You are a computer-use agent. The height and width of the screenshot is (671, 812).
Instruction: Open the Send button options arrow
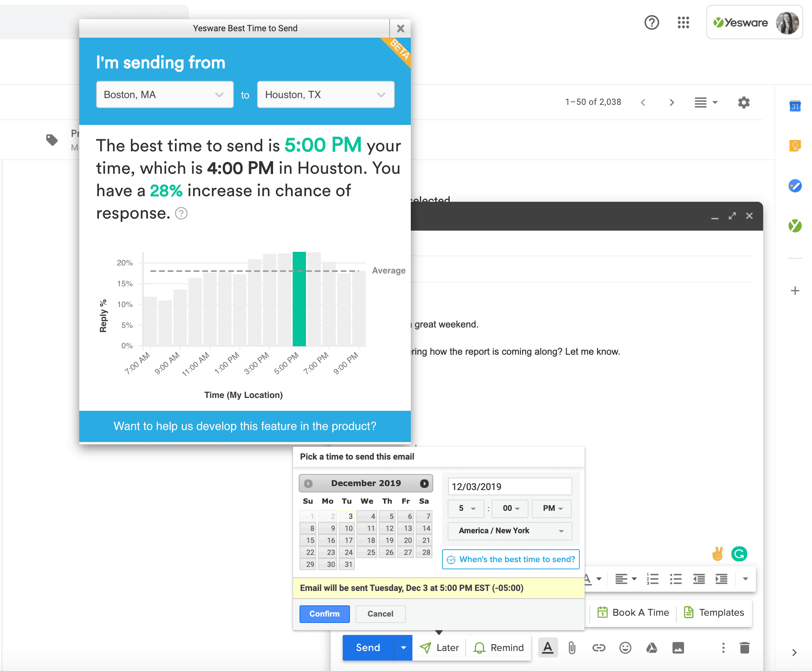[x=403, y=648]
